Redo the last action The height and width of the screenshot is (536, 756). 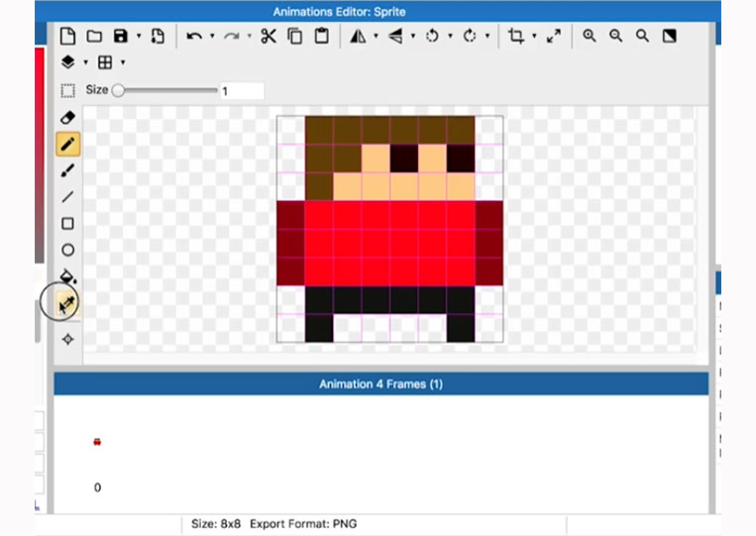[232, 36]
